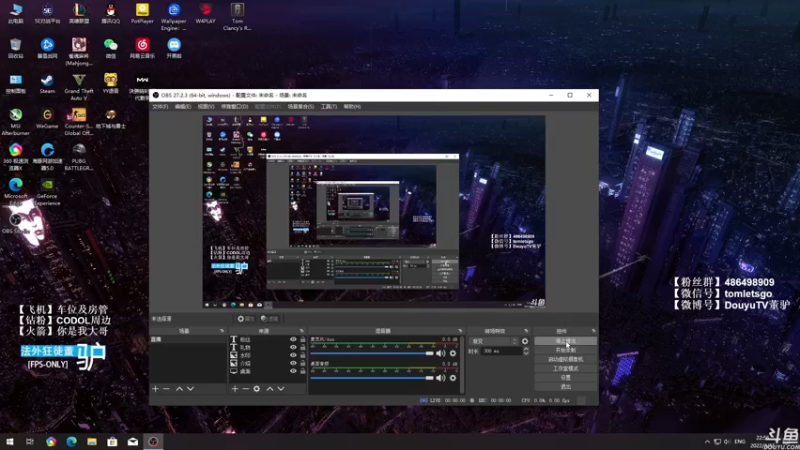Open the PUBG BATTLEGROUNDS shortcut
The image size is (800, 450).
coord(79,157)
